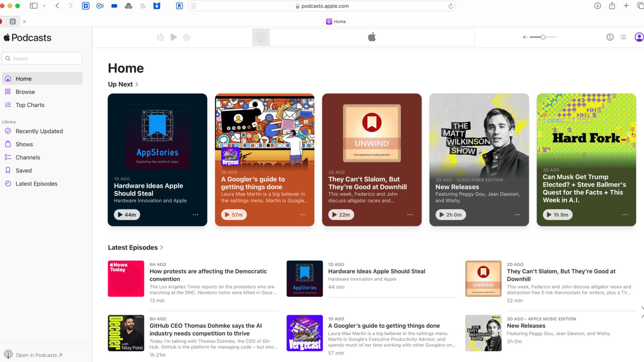Expand the Up Next section chevron

point(137,84)
